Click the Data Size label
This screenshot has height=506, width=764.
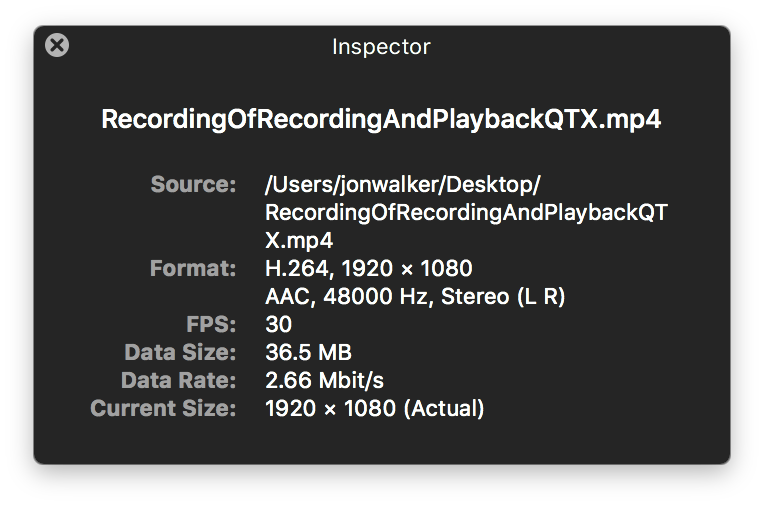click(x=181, y=352)
